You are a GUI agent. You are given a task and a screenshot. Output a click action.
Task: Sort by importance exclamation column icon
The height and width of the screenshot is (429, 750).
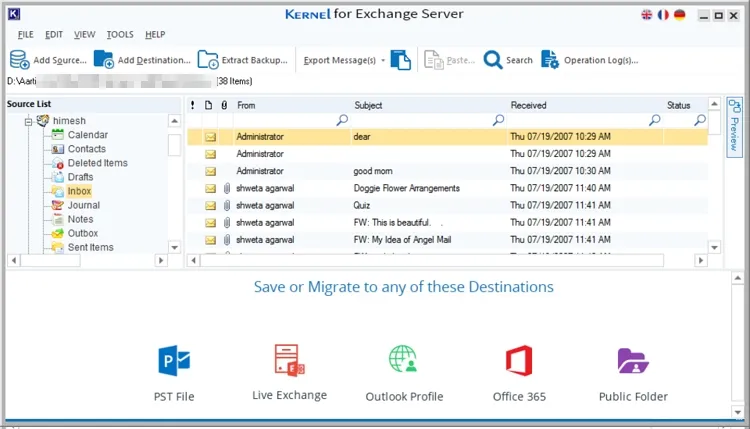(x=192, y=105)
